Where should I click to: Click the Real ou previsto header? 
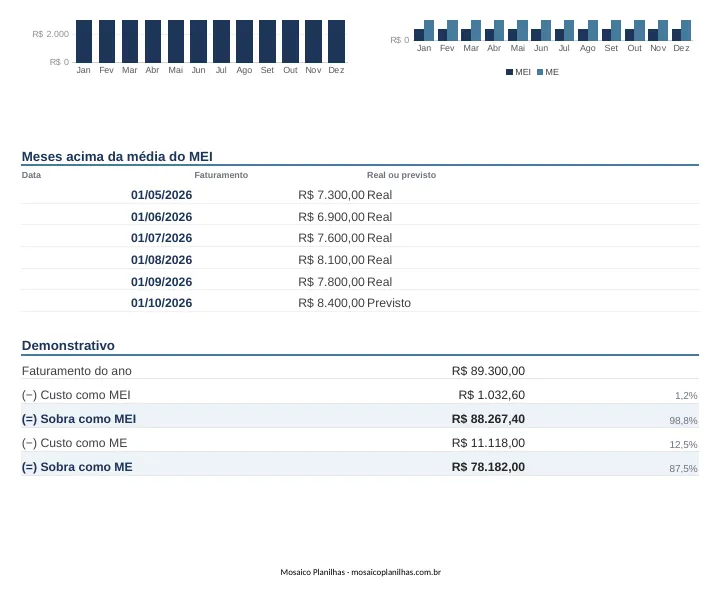[x=401, y=175]
